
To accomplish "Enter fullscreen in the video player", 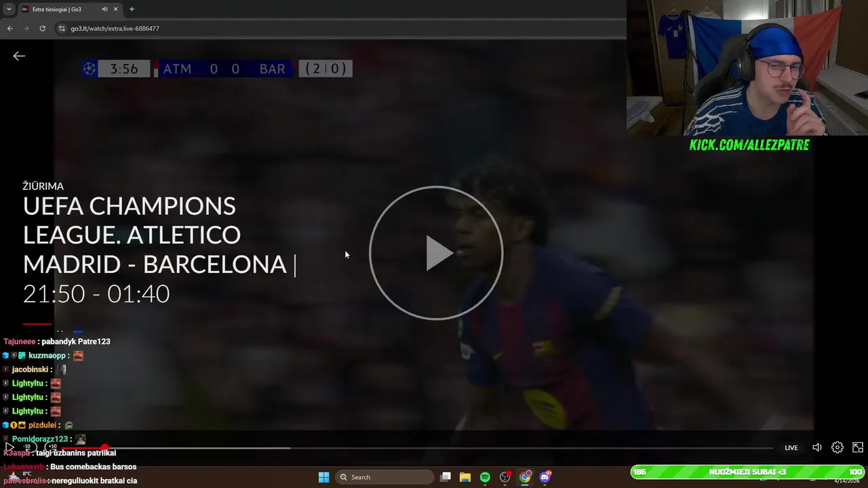I will 858,447.
